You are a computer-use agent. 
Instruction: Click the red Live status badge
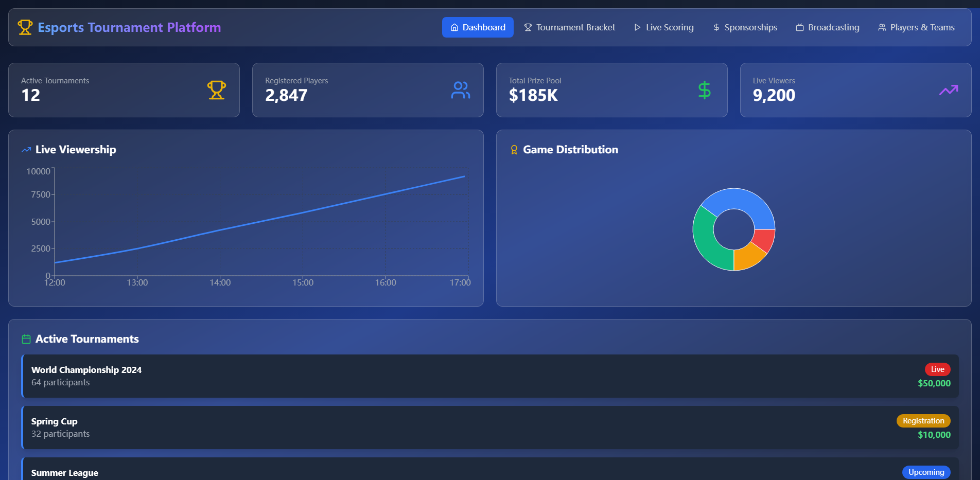tap(937, 369)
